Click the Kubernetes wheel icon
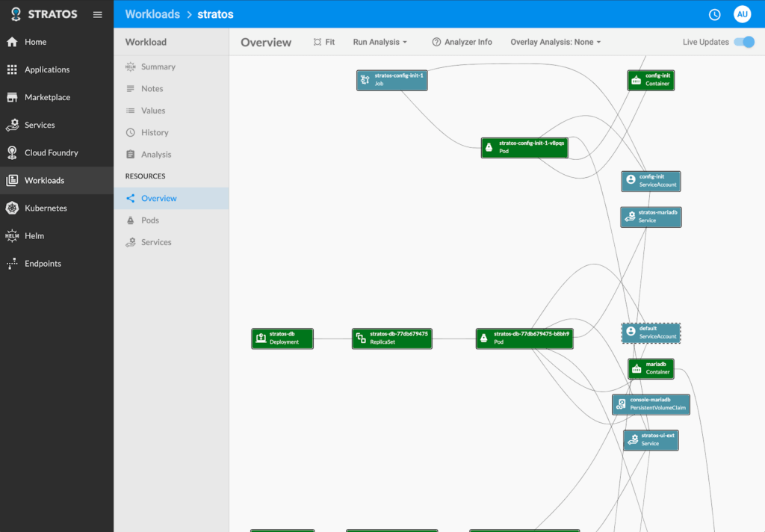Screen dimensions: 765x532 pyautogui.click(x=12, y=208)
